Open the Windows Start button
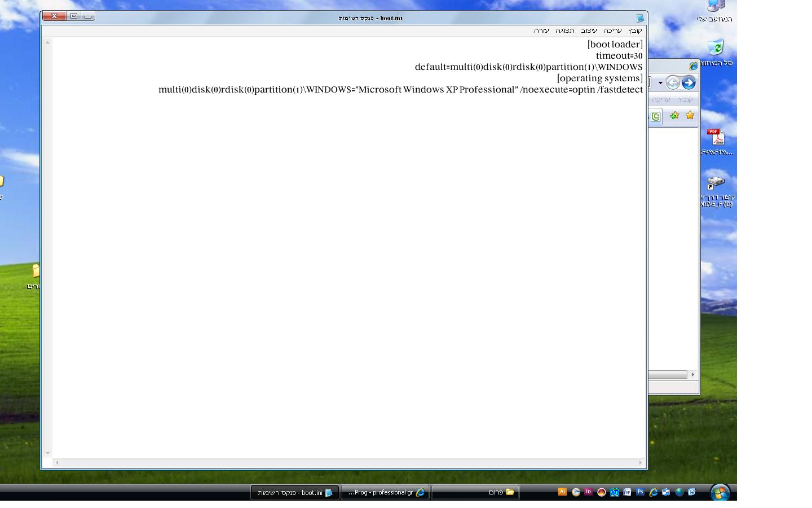Image resolution: width=812 pixels, height=508 pixels. (720, 492)
